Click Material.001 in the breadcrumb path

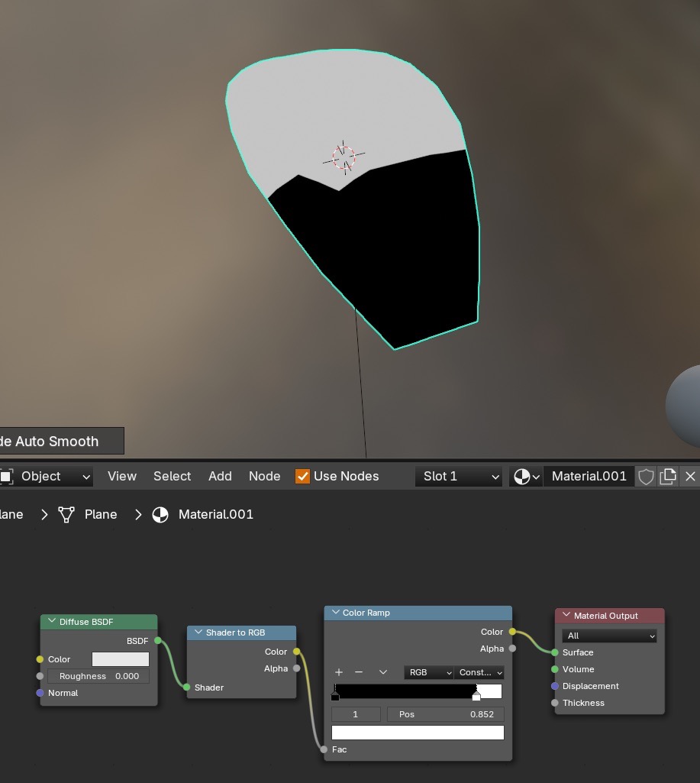(x=215, y=514)
